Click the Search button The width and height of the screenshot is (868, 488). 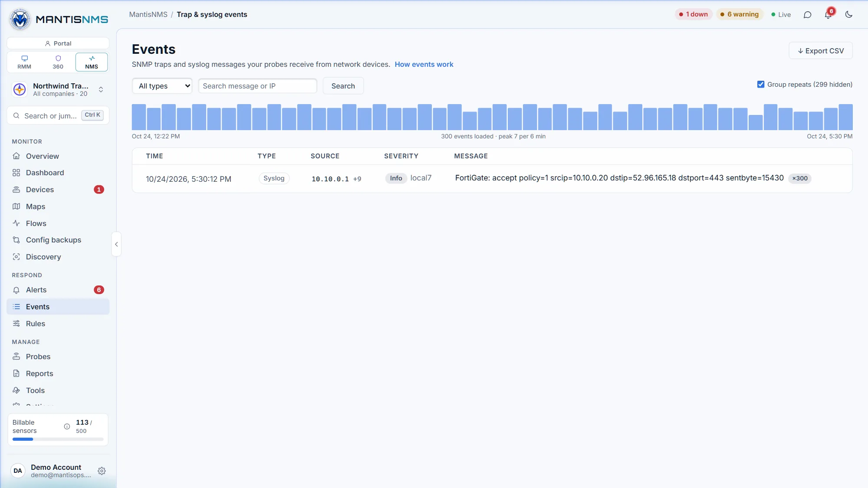pos(343,86)
